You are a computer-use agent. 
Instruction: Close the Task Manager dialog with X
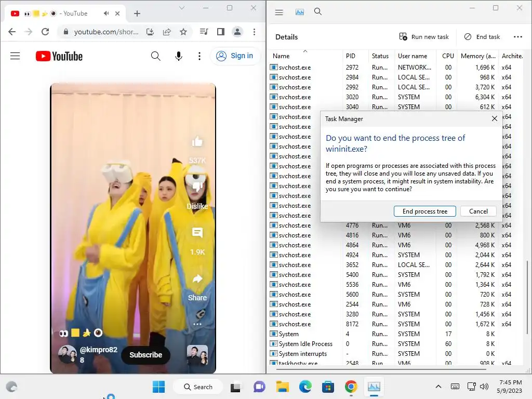click(x=495, y=119)
